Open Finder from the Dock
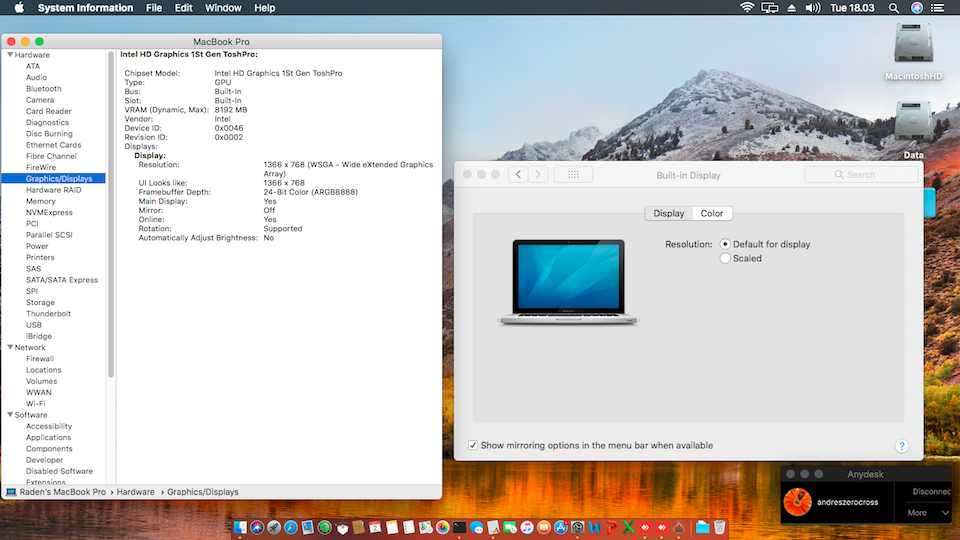 pos(240,527)
